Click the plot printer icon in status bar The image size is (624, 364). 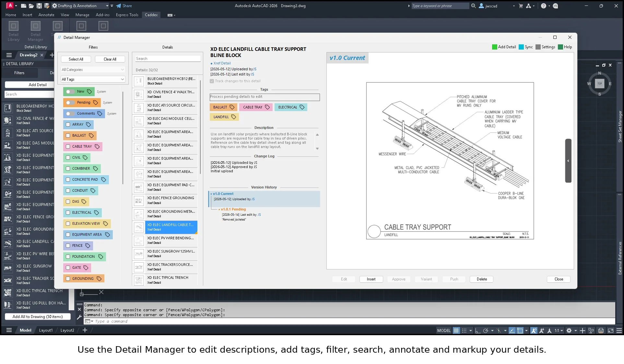coord(601,330)
